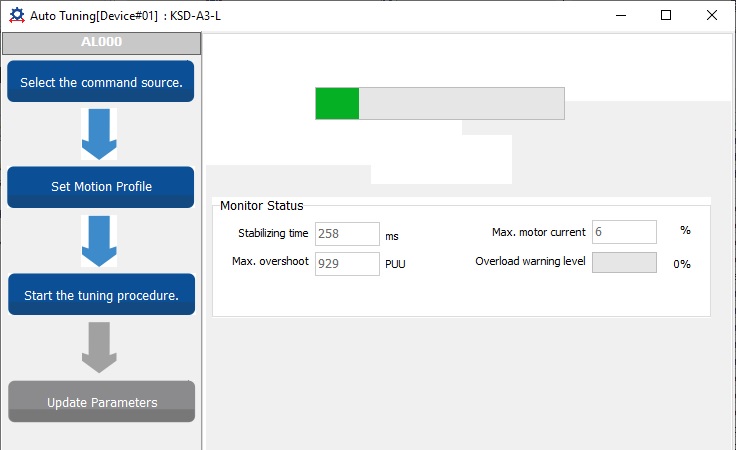Open the Select the command source step
Image resolution: width=736 pixels, height=450 pixels.
[x=100, y=82]
